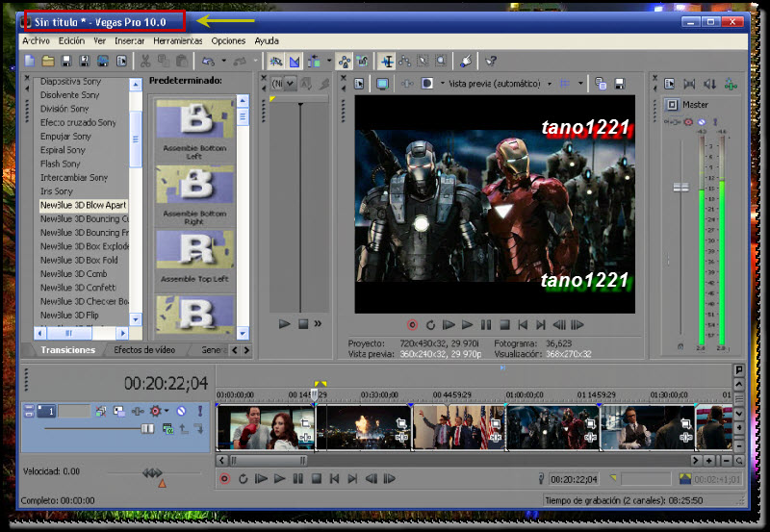Viewport: 770px width, 532px height.
Task: Click the Paste clipboard icon
Action: [182, 61]
